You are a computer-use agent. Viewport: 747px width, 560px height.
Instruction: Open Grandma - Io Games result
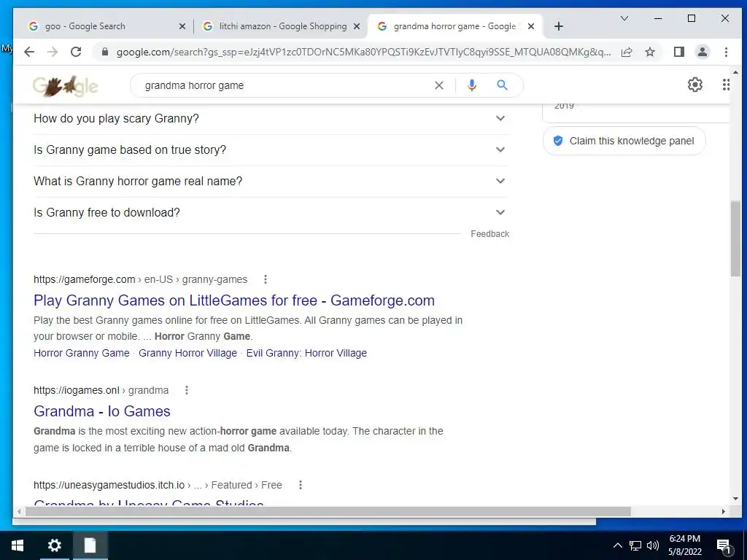102,411
